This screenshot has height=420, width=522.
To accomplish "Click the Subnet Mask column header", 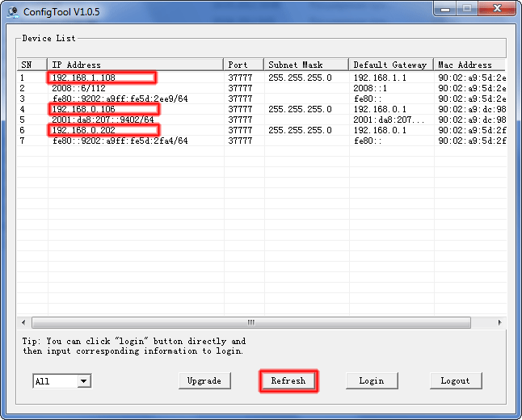I will point(305,65).
